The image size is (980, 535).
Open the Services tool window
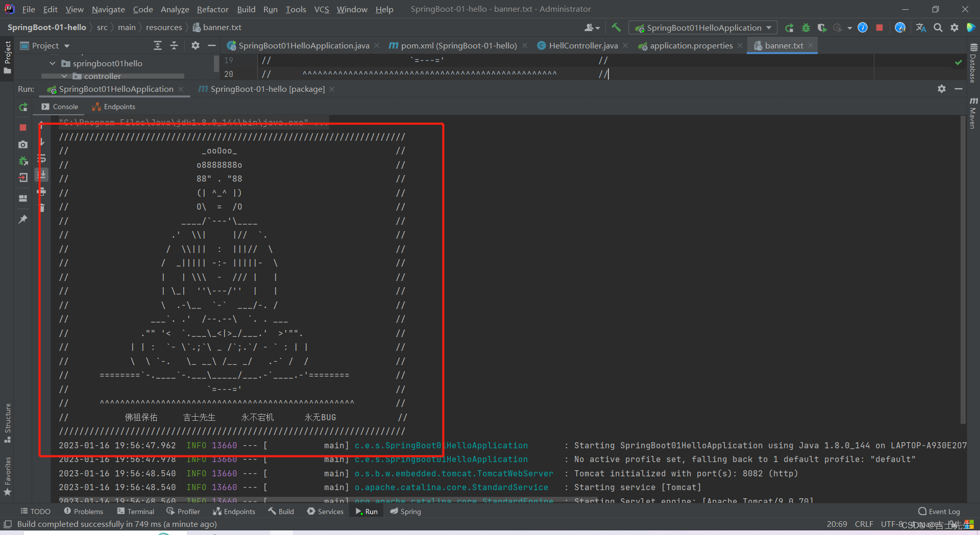point(325,511)
